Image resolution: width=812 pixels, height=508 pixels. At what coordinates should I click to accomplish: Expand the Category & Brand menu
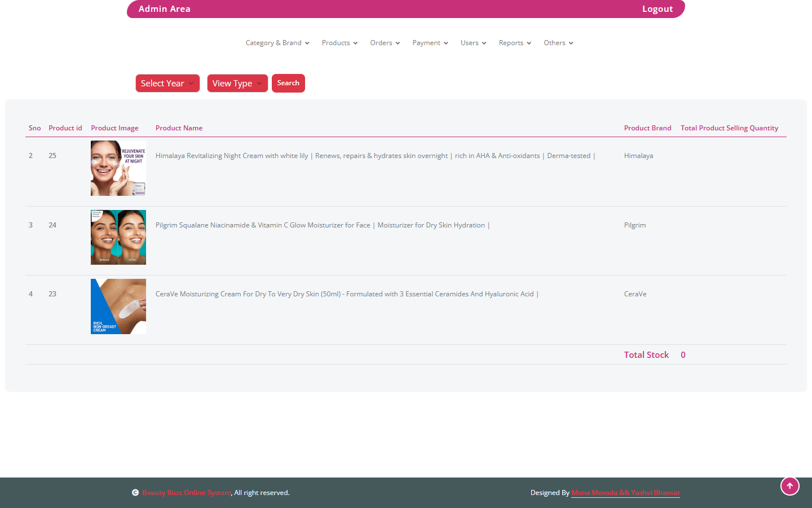coord(277,43)
